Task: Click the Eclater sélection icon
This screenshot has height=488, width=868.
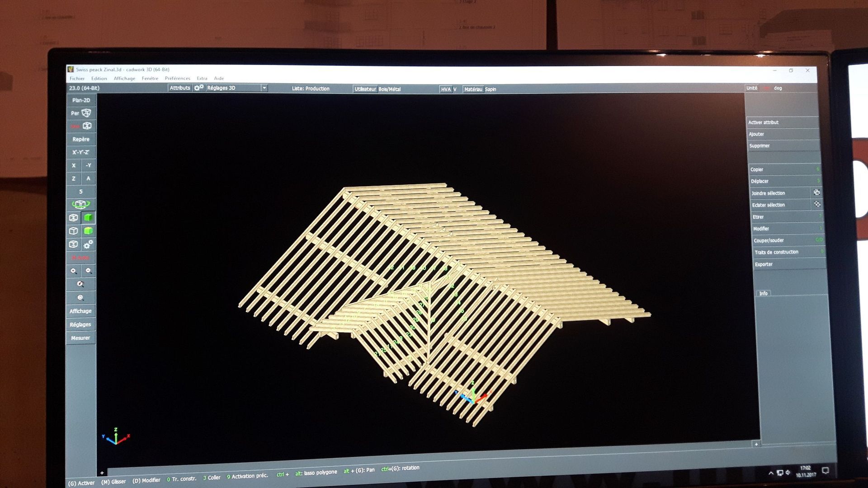Action: [817, 204]
